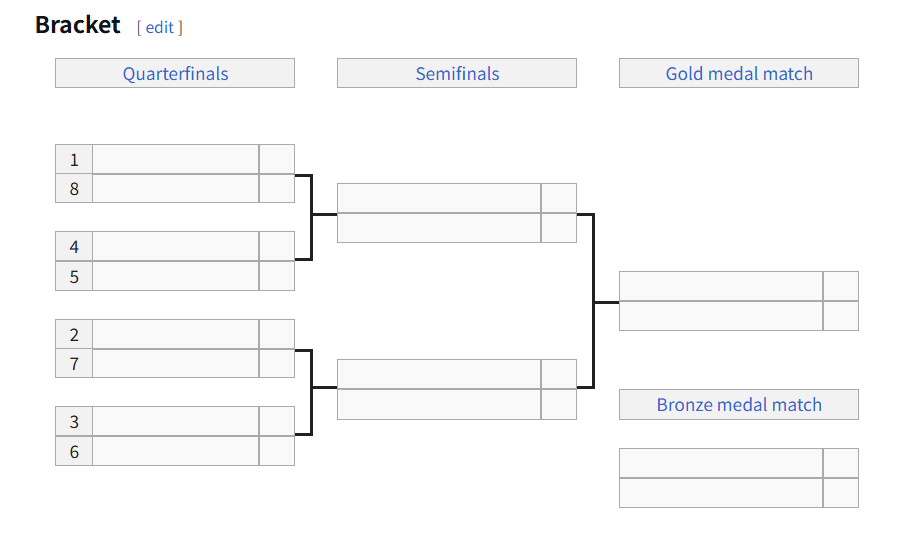The width and height of the screenshot is (912, 543).
Task: Open the Semifinals header link
Action: (457, 74)
